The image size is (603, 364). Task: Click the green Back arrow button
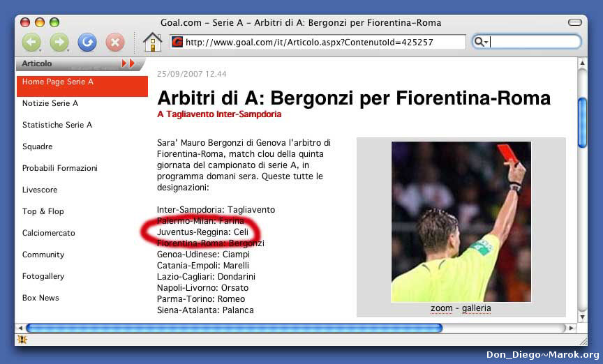pos(31,43)
